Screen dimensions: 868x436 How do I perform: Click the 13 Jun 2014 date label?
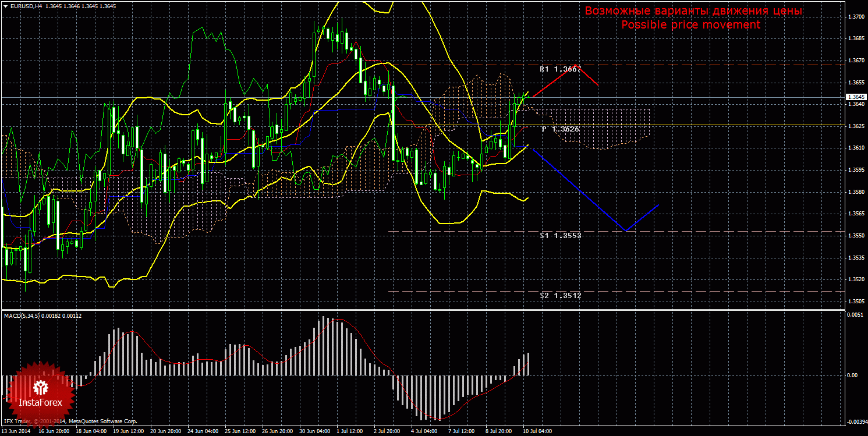(x=16, y=431)
